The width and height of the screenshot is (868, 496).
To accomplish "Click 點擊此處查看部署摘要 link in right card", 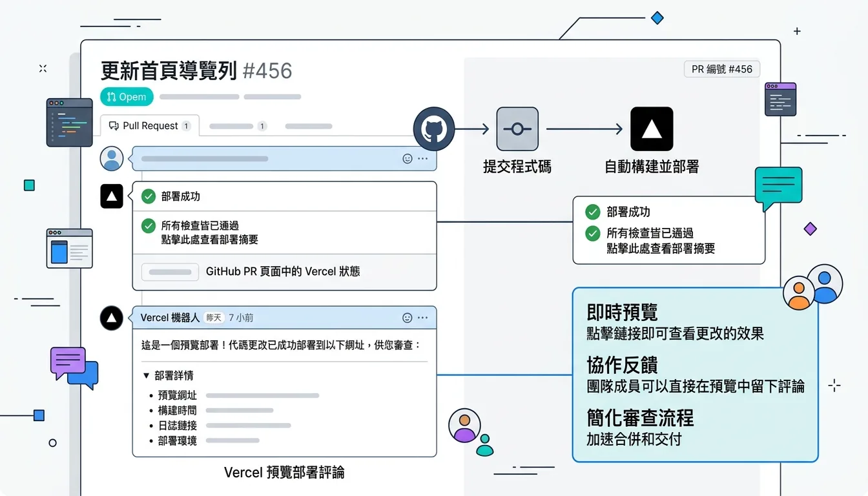I will coord(661,248).
